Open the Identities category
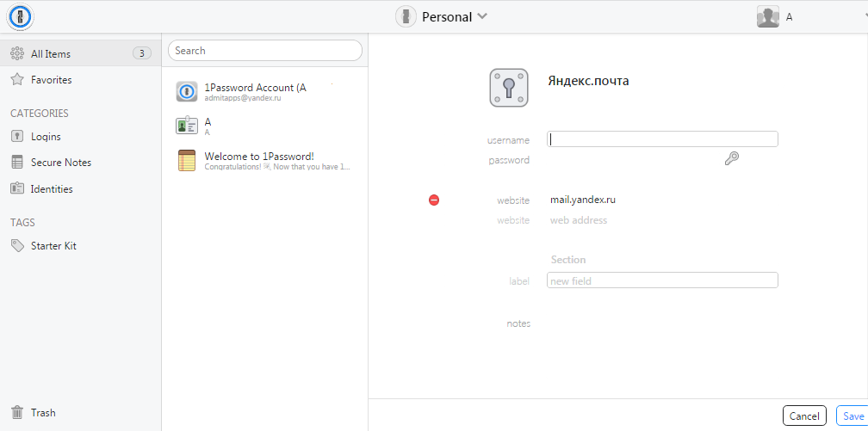This screenshot has height=431, width=868. pyautogui.click(x=80, y=188)
